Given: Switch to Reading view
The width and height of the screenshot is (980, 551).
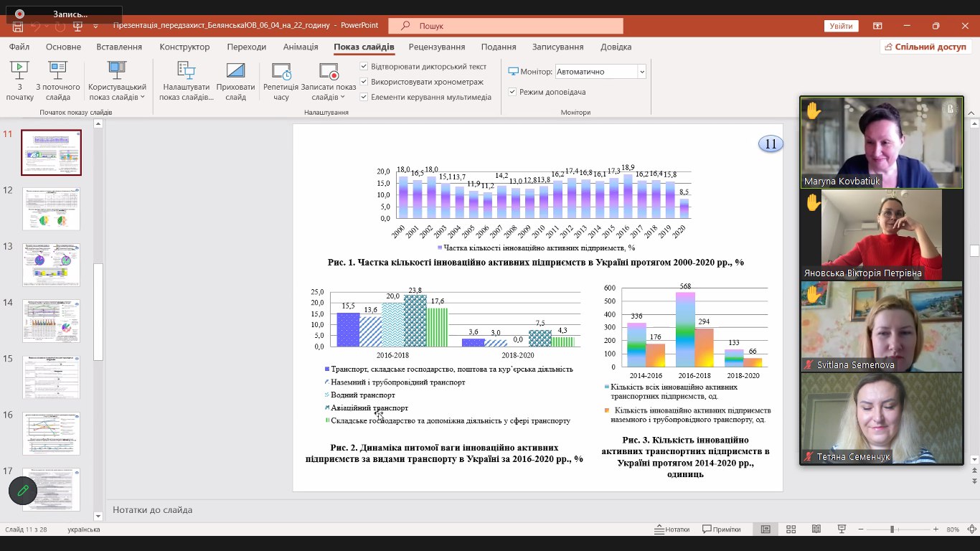Looking at the screenshot, I should point(816,529).
